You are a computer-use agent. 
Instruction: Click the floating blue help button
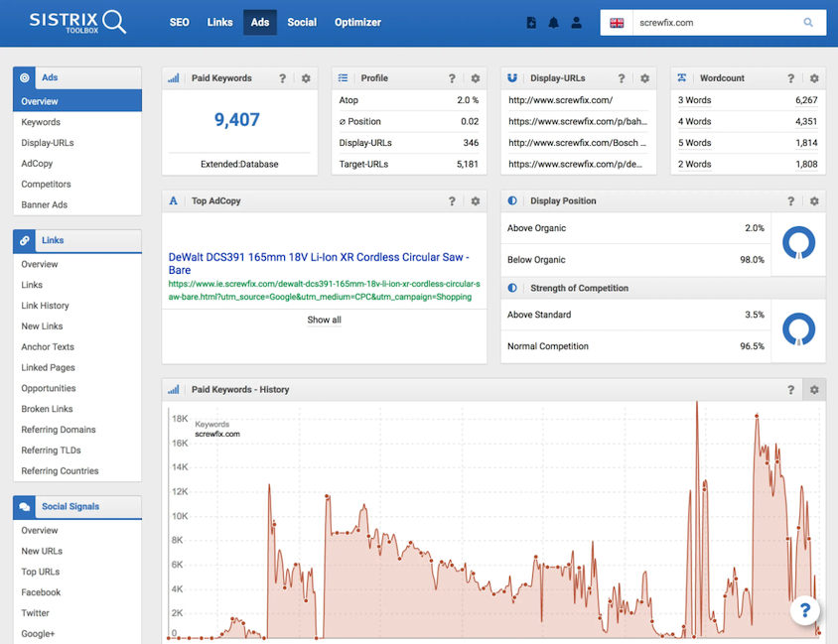click(805, 610)
